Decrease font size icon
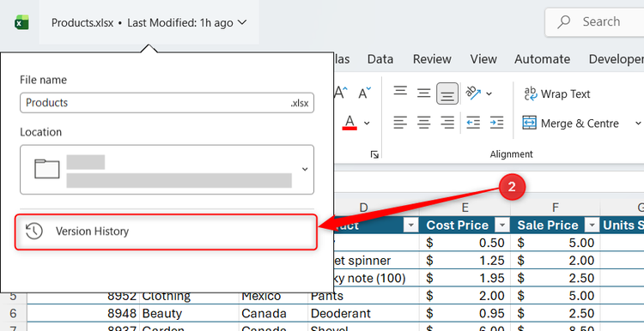644x331 pixels. click(x=365, y=93)
